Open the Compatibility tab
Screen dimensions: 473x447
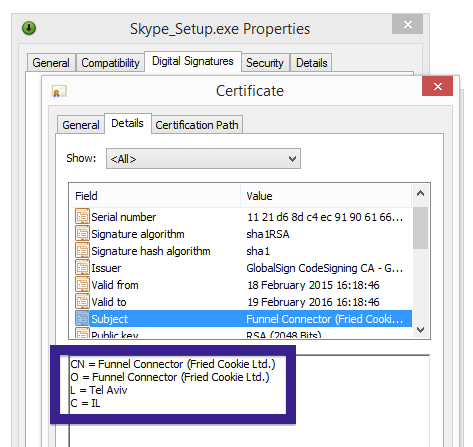pos(110,63)
